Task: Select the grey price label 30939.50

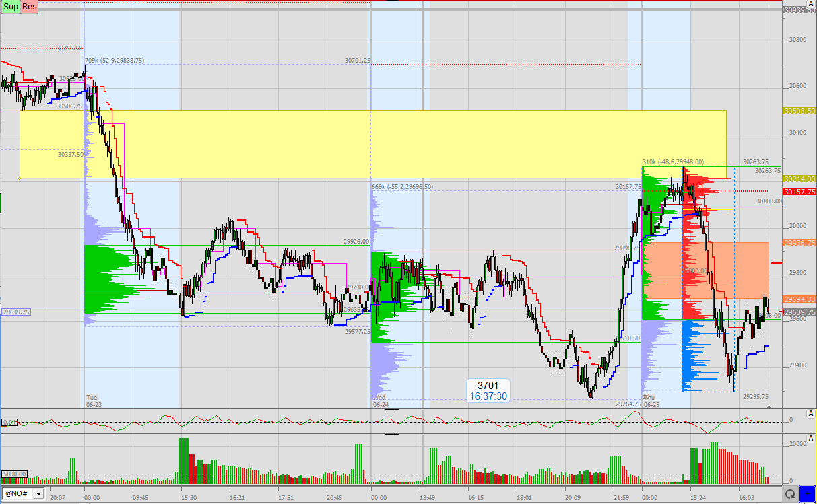Action: pos(799,10)
